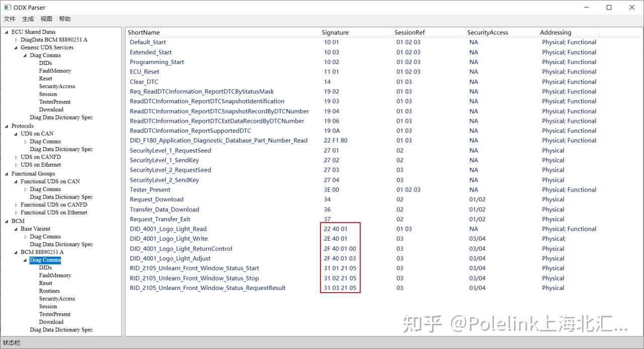Screen dimensions: 644x349
Task: Open the 帮助 menu
Action: 64,19
